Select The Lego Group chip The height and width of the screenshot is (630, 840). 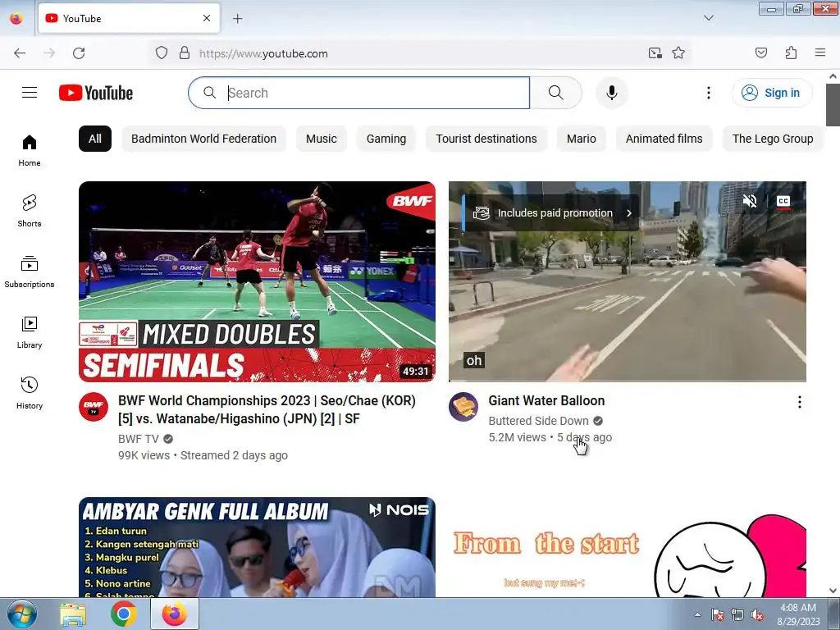[773, 139]
